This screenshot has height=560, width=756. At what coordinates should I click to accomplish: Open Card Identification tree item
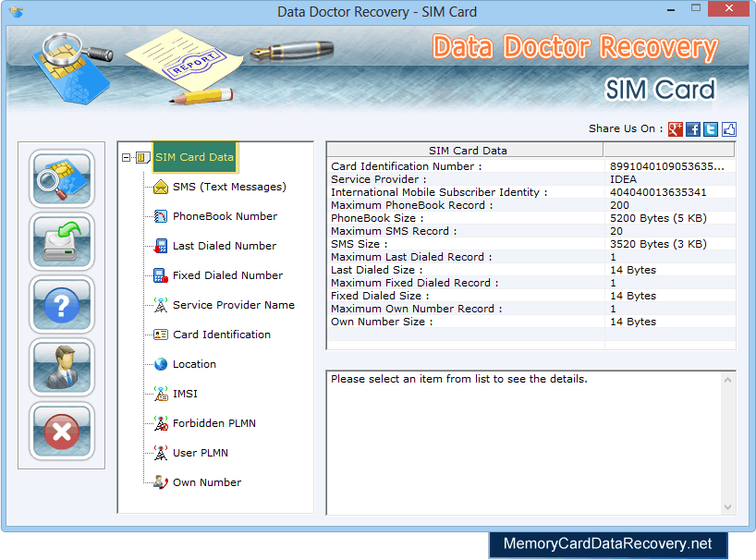[x=222, y=335]
